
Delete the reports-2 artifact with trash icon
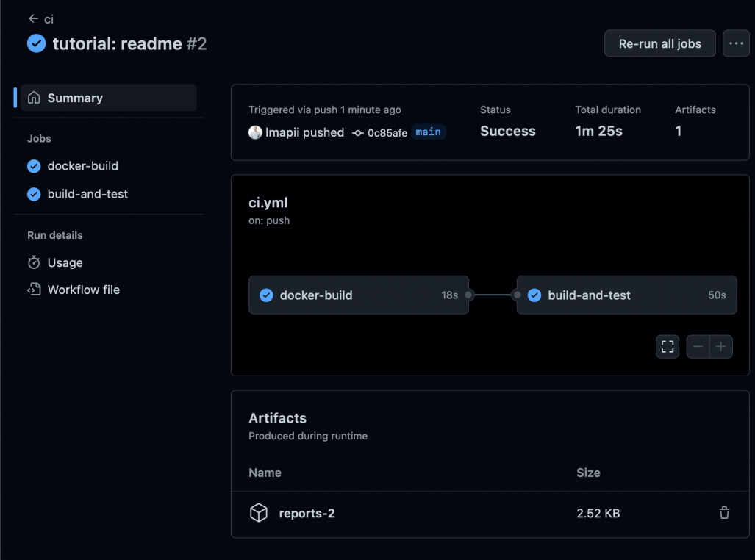click(x=724, y=513)
